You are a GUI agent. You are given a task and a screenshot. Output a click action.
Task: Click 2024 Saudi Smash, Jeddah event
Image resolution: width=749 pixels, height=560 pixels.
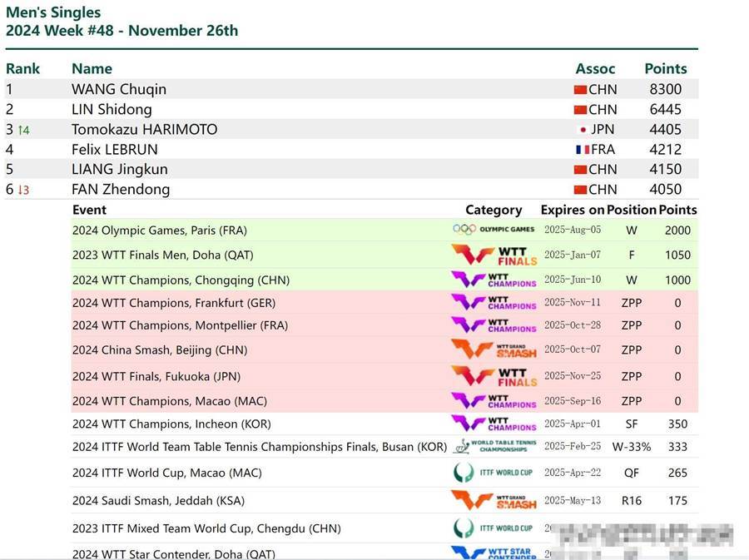pyautogui.click(x=159, y=500)
